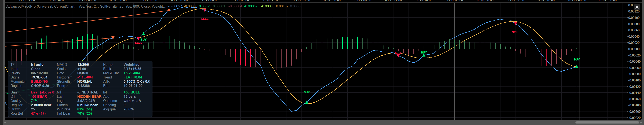Click the h1 auto timeframe value
This screenshot has width=644, height=125.
point(37,65)
